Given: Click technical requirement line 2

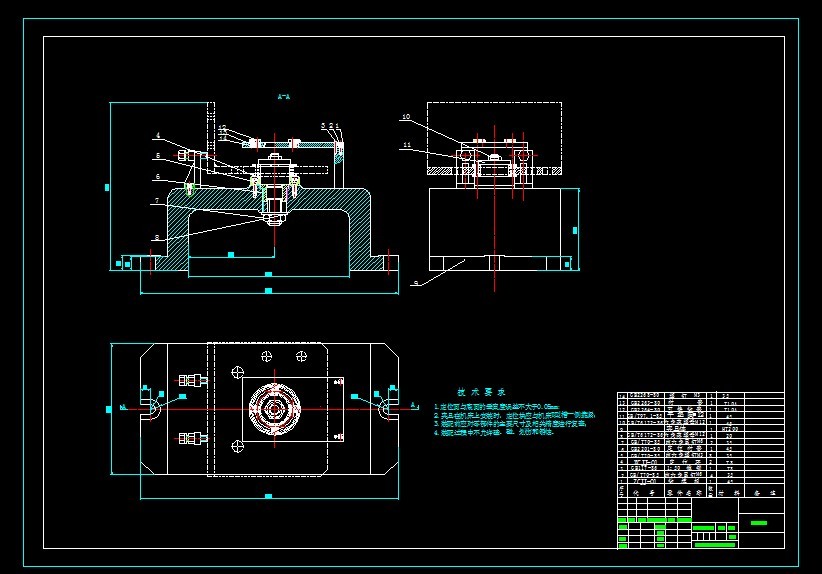Looking at the screenshot, I should [x=514, y=415].
